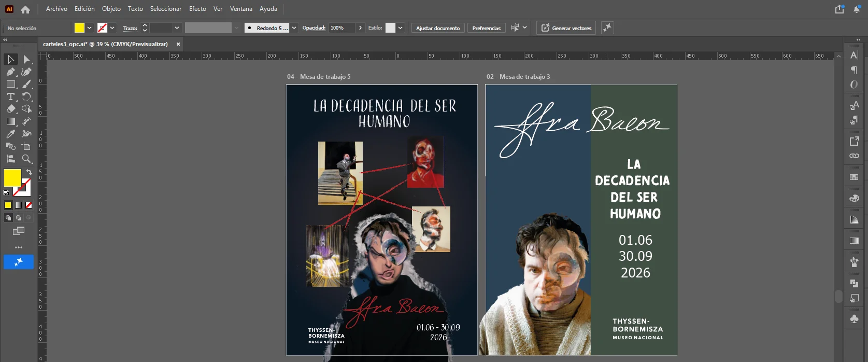Open the Gradient panel icon on right dock
Viewport: 868px width, 362px height.
coord(854,241)
